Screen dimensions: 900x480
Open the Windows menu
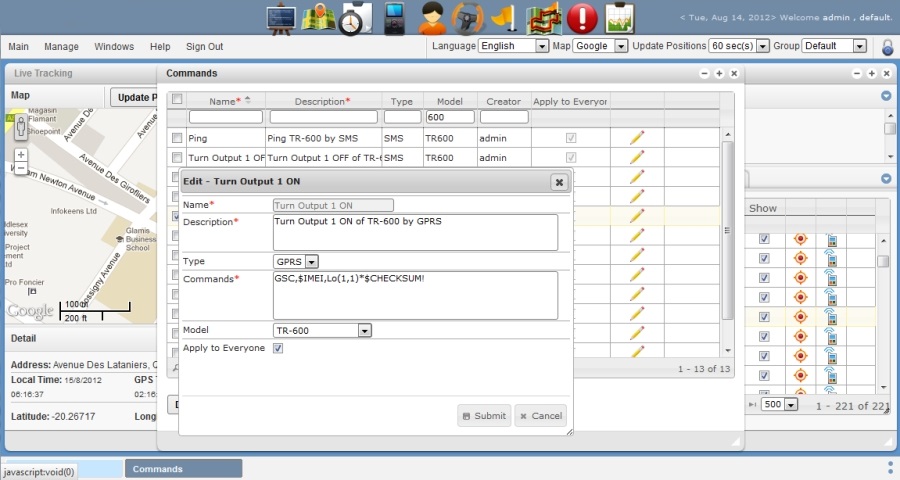coord(114,46)
